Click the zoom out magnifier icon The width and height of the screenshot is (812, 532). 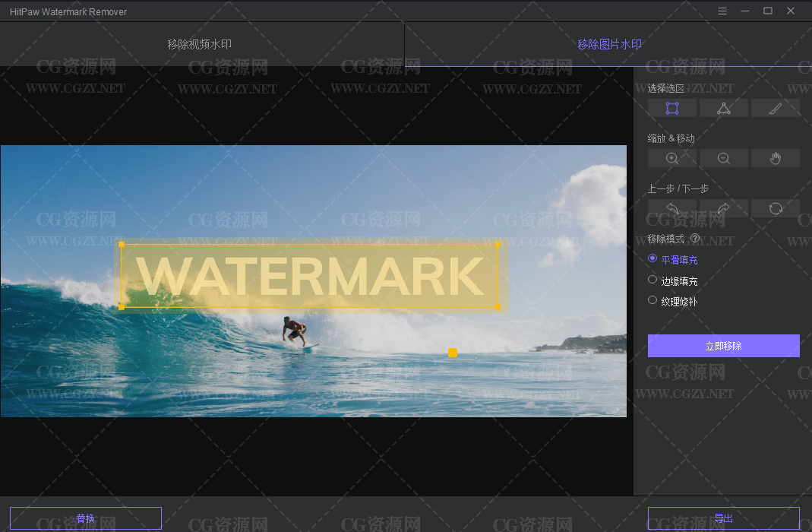click(723, 158)
